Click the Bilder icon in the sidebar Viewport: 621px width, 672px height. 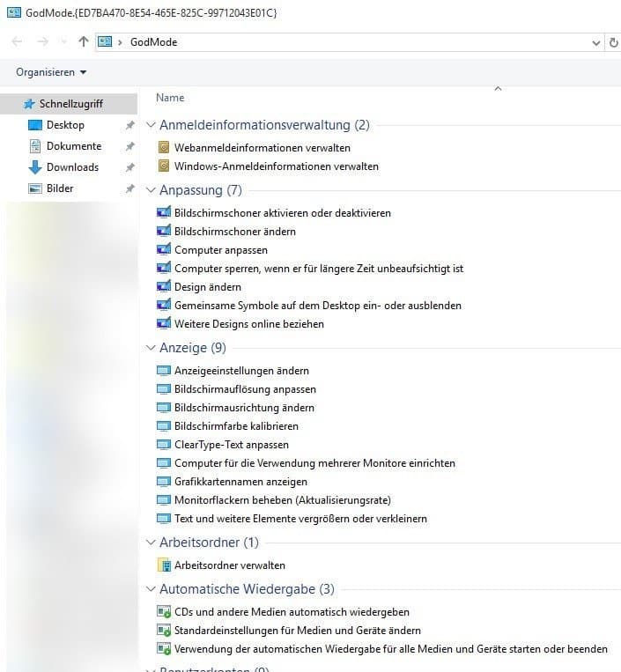(x=35, y=188)
